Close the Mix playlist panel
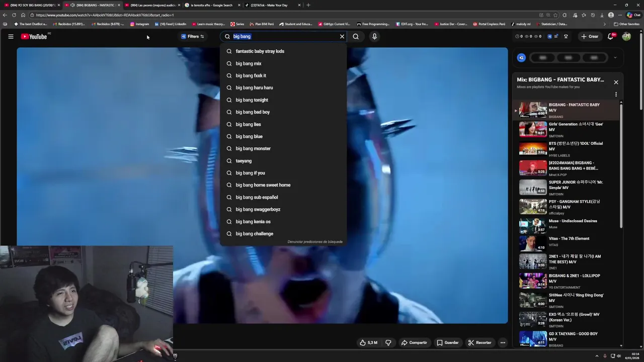 [616, 82]
